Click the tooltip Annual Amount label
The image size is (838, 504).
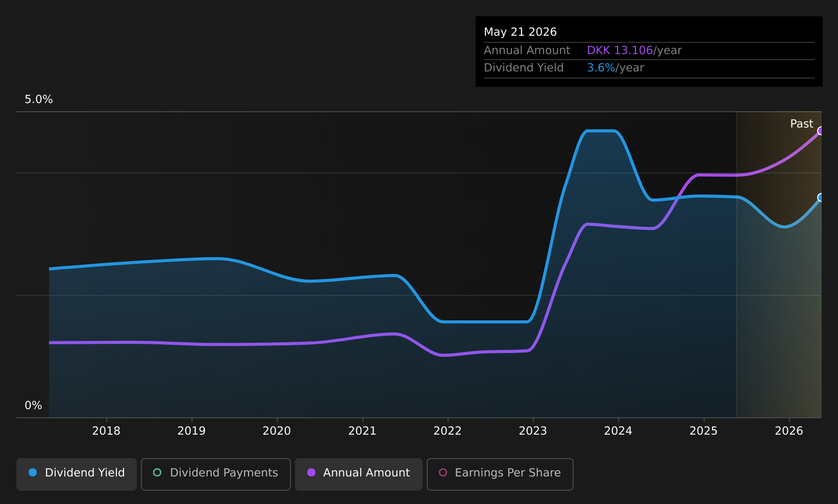pos(527,51)
